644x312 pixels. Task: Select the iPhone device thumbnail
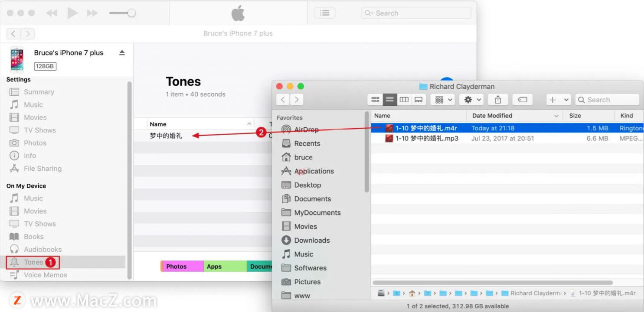point(17,59)
